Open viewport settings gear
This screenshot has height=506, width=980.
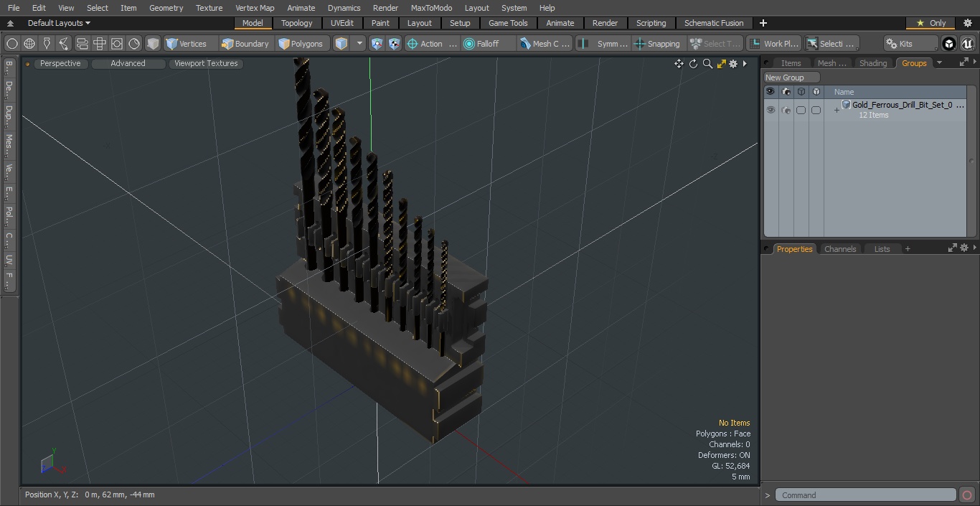tap(733, 64)
